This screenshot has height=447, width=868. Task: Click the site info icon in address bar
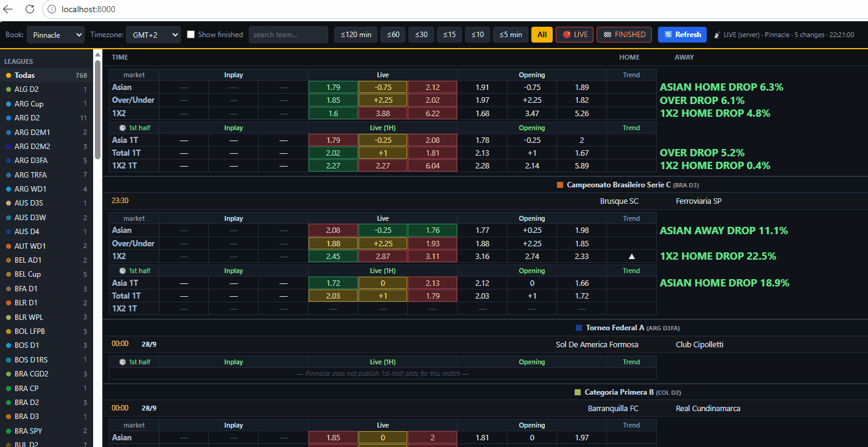point(52,9)
